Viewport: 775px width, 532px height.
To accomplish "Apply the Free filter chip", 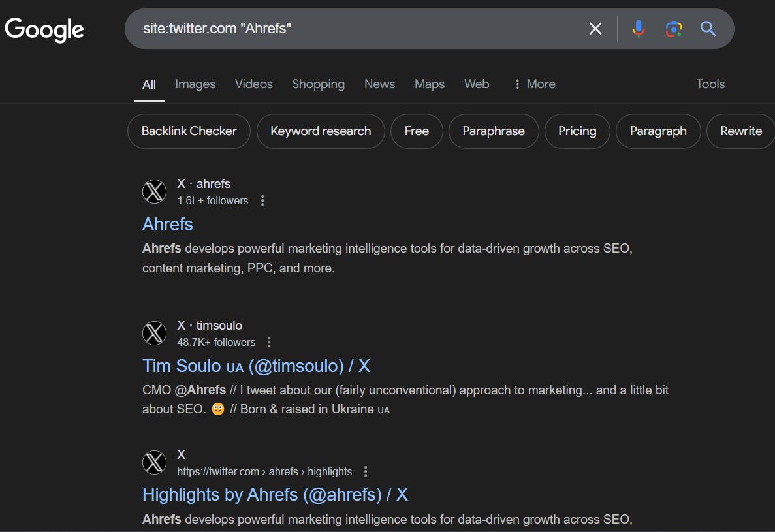I will pos(417,131).
